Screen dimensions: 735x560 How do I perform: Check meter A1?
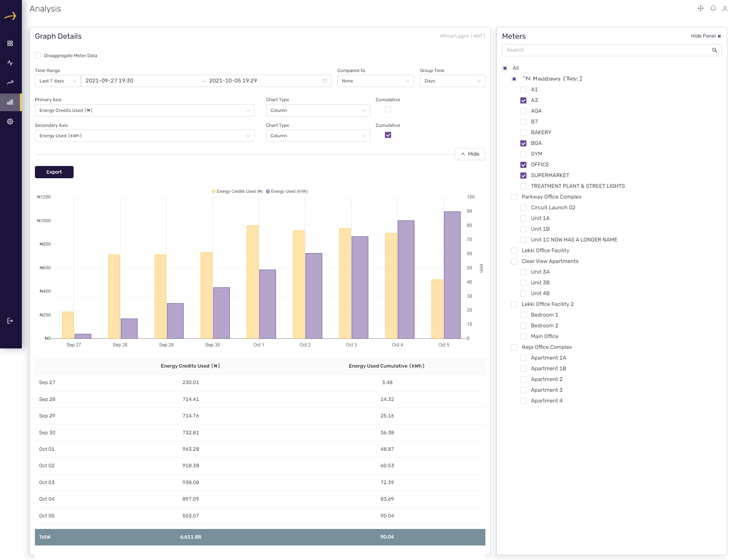523,90
